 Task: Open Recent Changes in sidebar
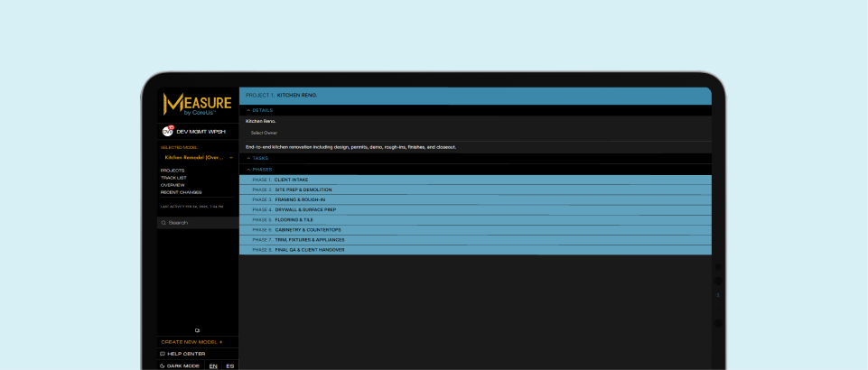point(181,192)
